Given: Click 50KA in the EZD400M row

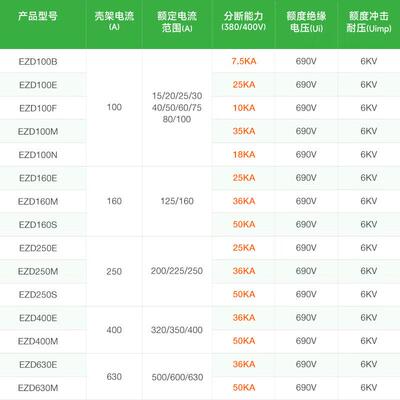Looking at the screenshot, I should [x=244, y=341].
